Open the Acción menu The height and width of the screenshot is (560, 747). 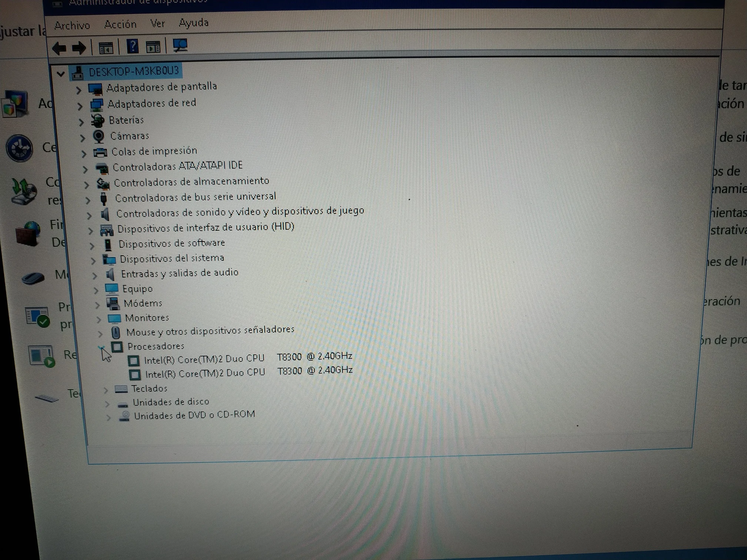tap(120, 24)
